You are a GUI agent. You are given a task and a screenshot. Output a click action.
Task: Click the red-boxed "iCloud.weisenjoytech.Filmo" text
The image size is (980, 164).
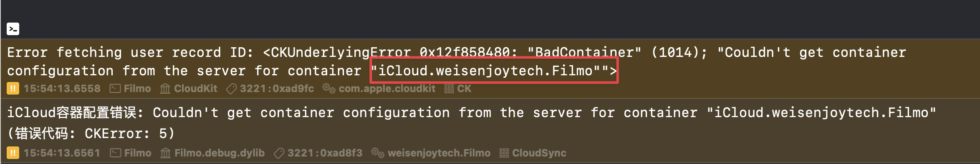[x=494, y=71]
